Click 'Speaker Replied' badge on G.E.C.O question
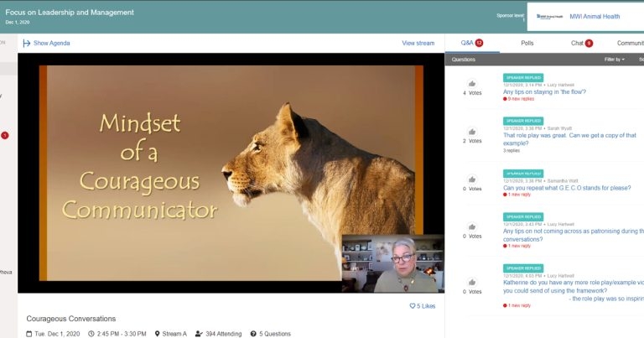The height and width of the screenshot is (338, 644). [x=523, y=174]
